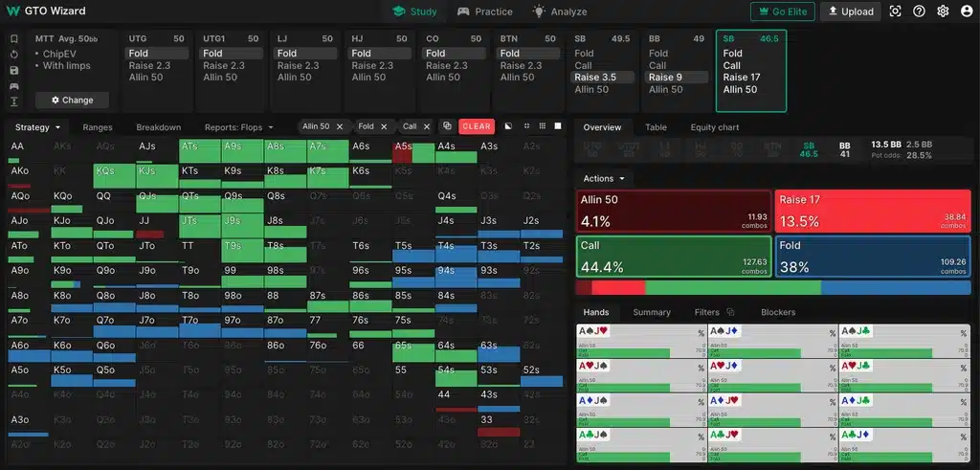Select the dense grid view icon
The width and height of the screenshot is (980, 470).
click(542, 126)
